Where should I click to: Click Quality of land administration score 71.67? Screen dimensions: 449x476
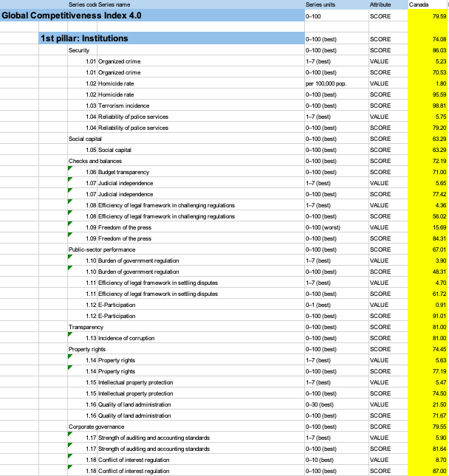click(x=428, y=415)
